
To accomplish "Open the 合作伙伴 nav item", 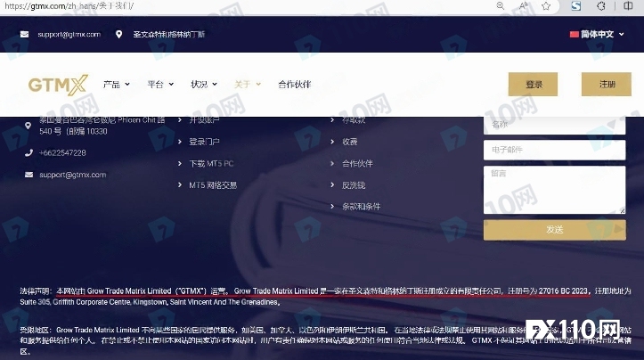I will click(295, 85).
